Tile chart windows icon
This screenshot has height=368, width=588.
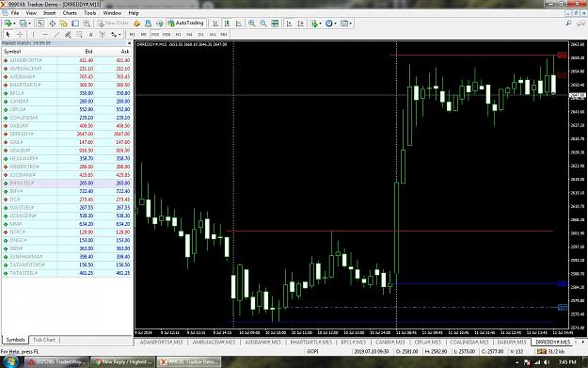[x=275, y=24]
